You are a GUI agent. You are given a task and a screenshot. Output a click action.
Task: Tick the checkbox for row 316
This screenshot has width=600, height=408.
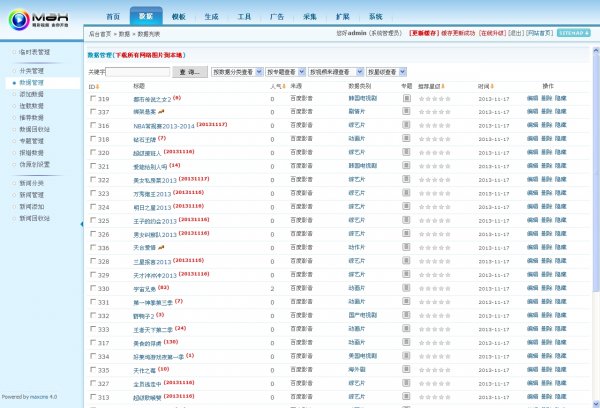coord(93,125)
